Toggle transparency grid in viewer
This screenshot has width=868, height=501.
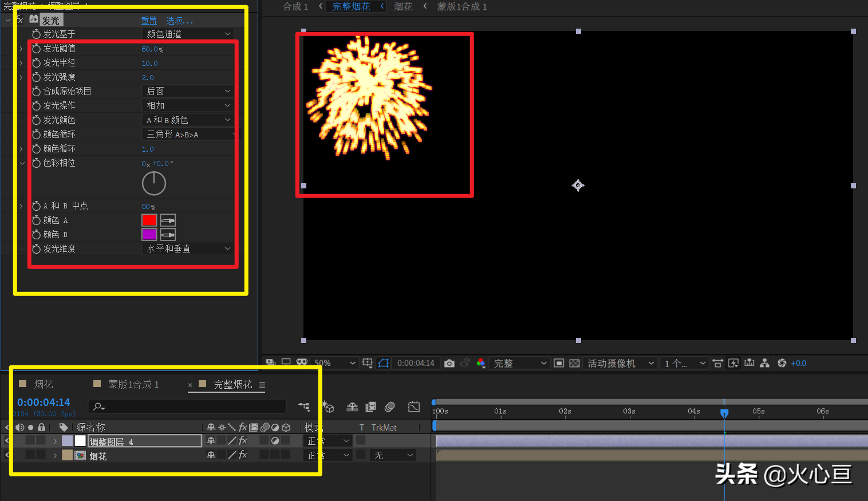coord(574,363)
